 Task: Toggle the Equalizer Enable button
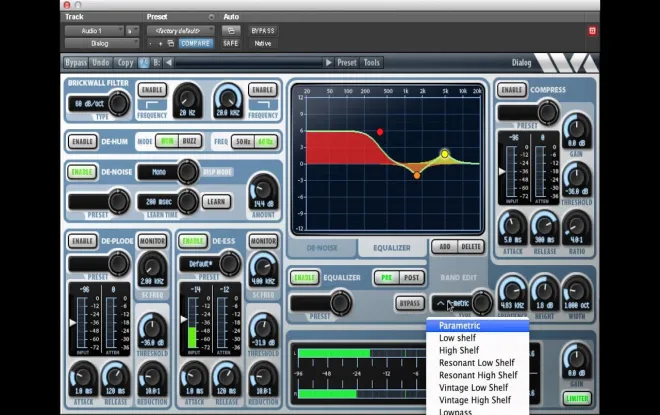pyautogui.click(x=304, y=277)
